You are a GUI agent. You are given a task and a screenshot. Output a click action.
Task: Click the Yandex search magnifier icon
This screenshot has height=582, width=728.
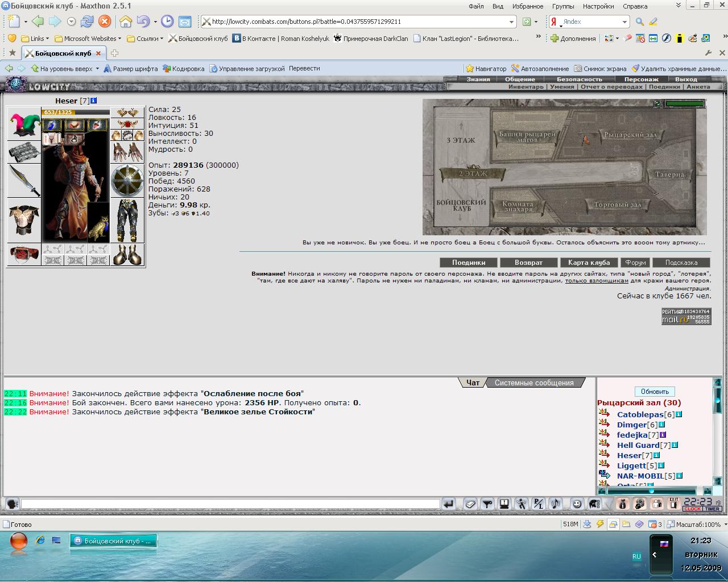point(640,22)
